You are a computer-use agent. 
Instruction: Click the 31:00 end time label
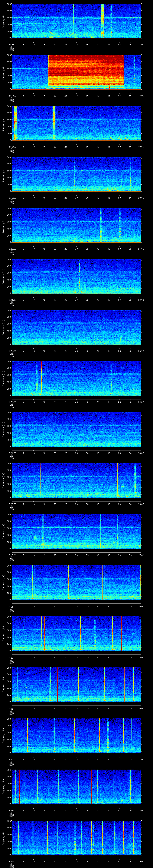coord(141,760)
